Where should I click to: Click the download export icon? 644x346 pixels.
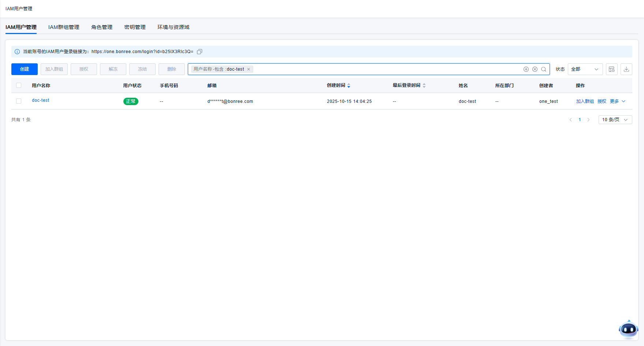pyautogui.click(x=626, y=69)
